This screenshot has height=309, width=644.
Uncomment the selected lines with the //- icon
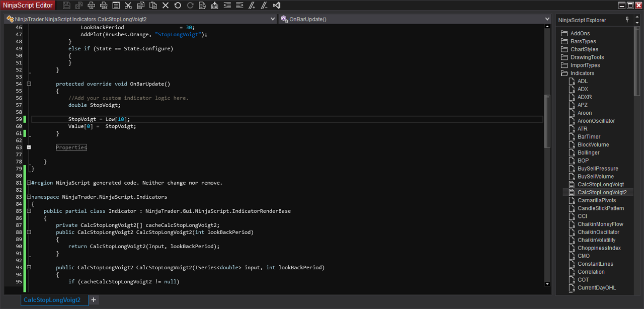[264, 6]
